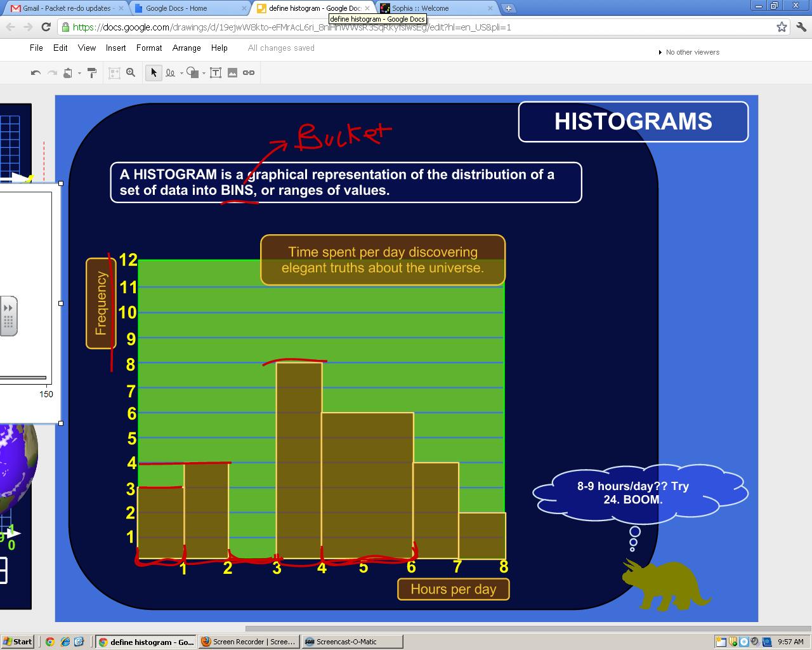
Task: Open the web clipboard icon
Action: click(68, 73)
